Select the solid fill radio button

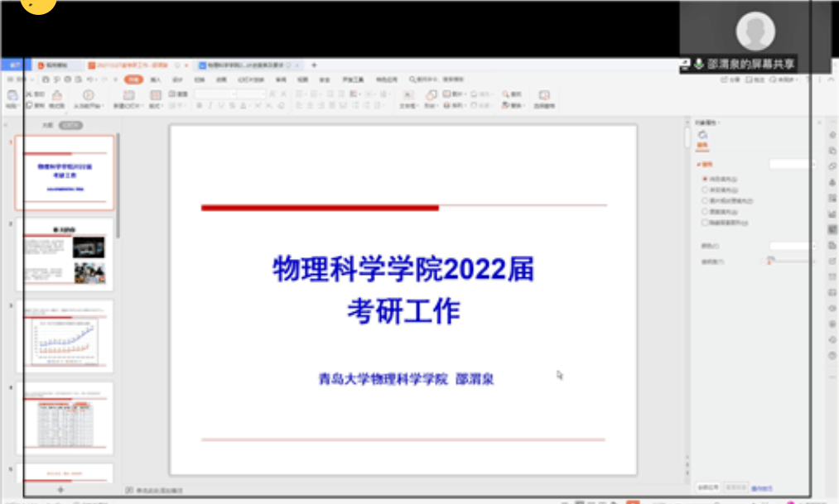click(705, 178)
